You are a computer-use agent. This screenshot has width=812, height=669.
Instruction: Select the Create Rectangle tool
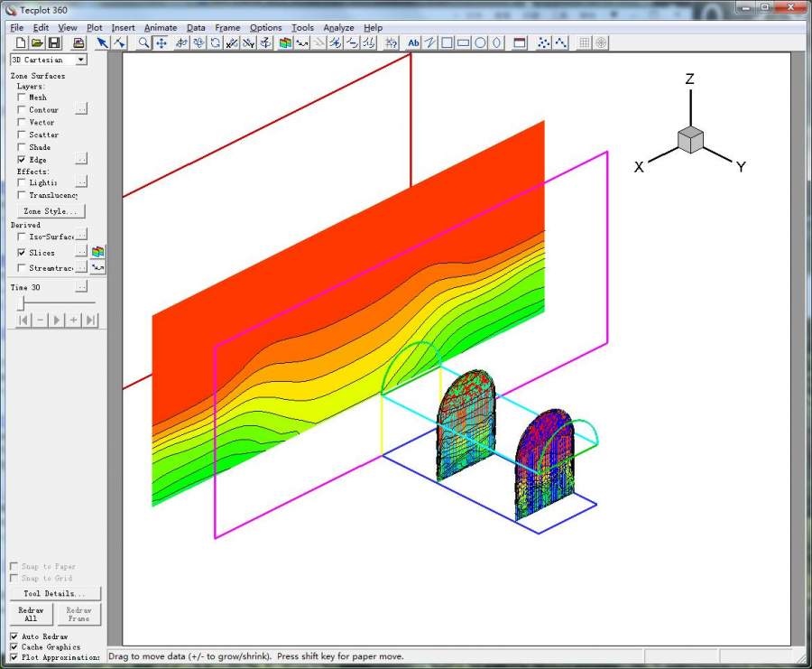pyautogui.click(x=463, y=42)
